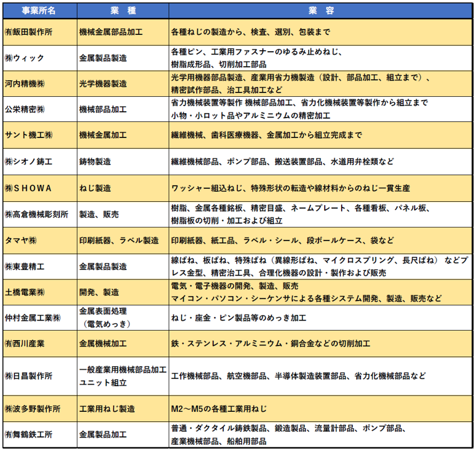Click the 業 種 column header
Image resolution: width=476 pixels, height=450 pixels.
click(x=123, y=11)
